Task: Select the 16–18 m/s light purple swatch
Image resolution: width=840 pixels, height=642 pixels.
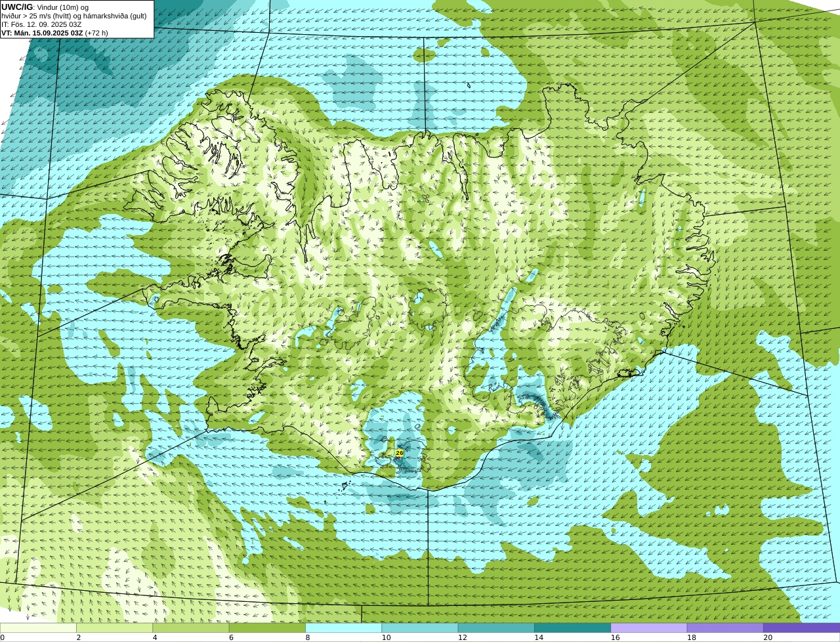Action: (649, 628)
